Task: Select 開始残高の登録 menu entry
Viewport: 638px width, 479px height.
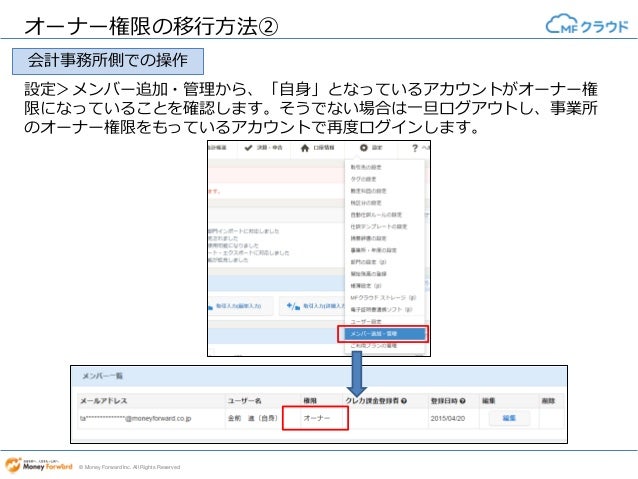Action: [x=368, y=274]
